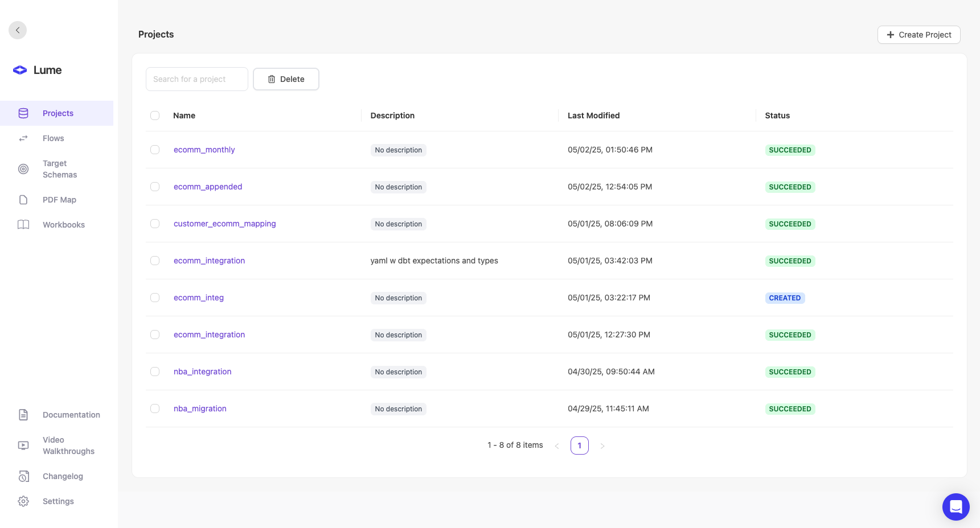Click the '1 - 8 of 8 items' text
The height and width of the screenshot is (528, 980).
[x=515, y=445]
